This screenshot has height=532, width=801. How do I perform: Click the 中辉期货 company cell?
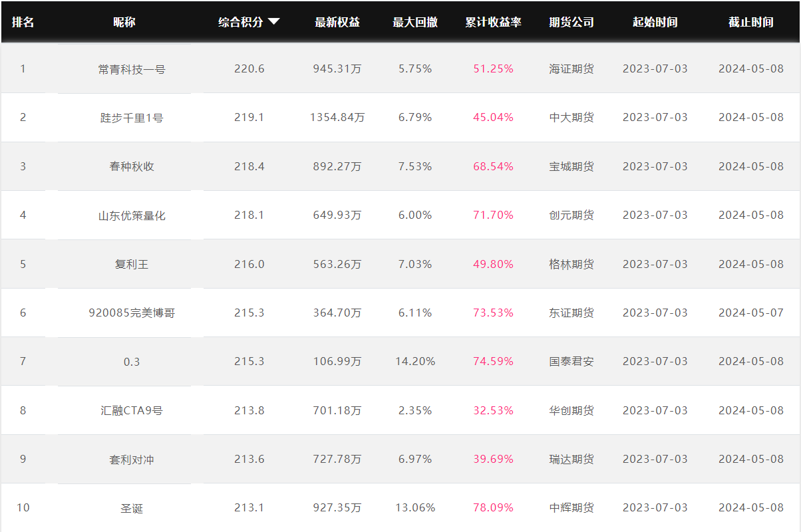pos(571,507)
